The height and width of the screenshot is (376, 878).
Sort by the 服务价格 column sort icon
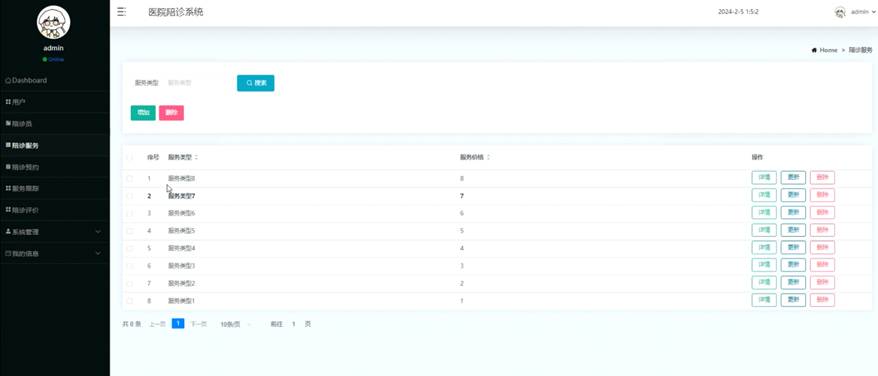[488, 157]
